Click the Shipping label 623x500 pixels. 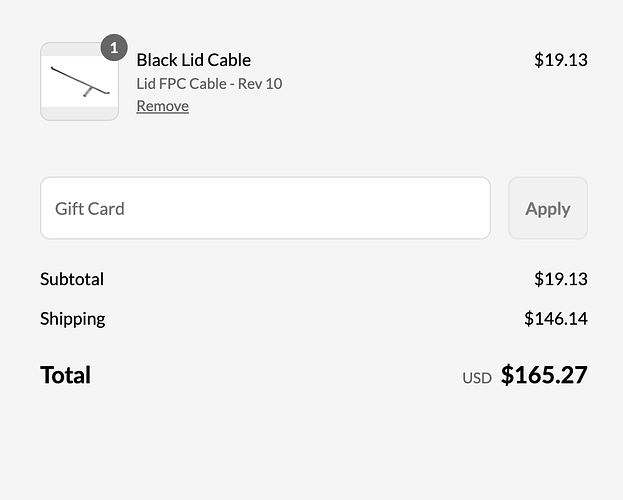pyautogui.click(x=73, y=319)
